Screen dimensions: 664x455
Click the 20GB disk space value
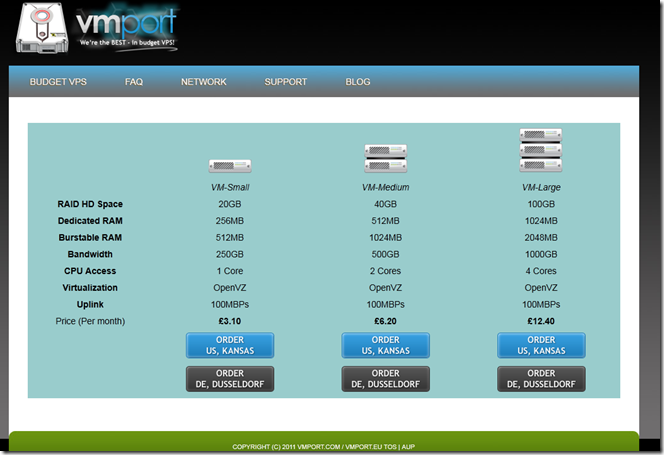click(230, 204)
